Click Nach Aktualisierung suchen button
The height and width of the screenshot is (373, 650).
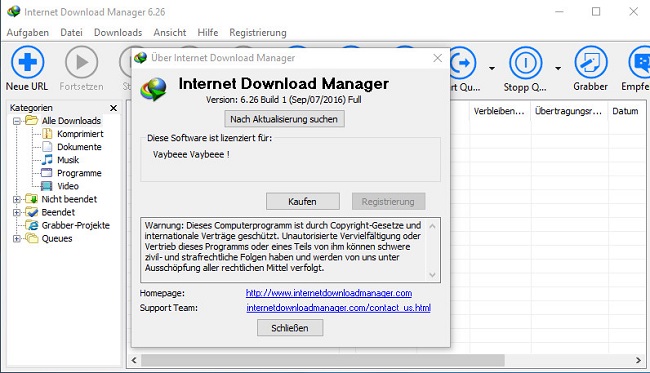coord(284,119)
